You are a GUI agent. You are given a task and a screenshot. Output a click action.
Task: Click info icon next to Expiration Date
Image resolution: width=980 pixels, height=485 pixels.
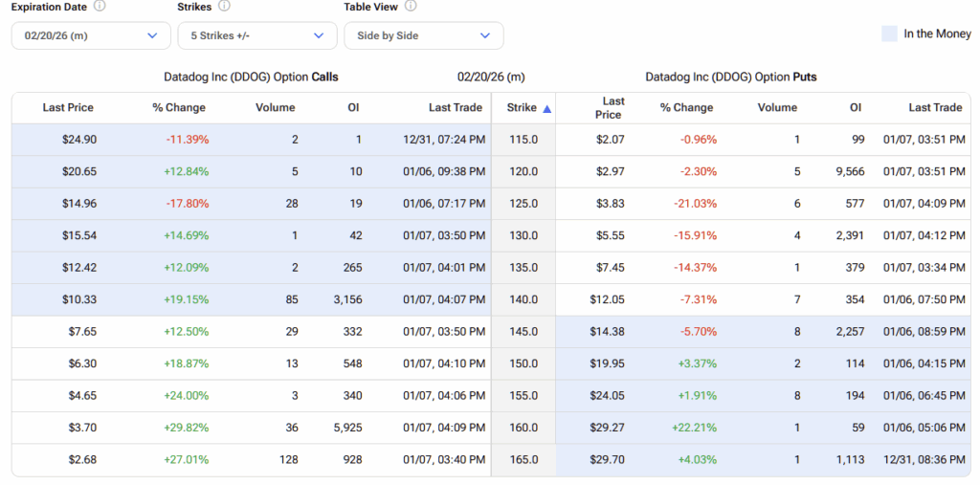(100, 7)
